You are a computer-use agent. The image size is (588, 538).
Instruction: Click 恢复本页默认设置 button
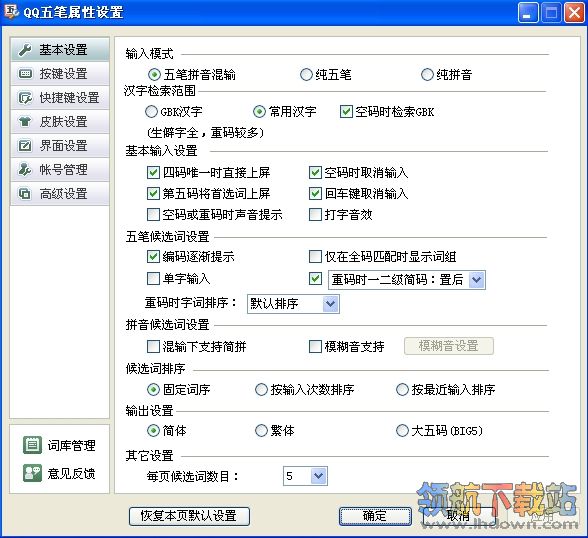point(189,516)
